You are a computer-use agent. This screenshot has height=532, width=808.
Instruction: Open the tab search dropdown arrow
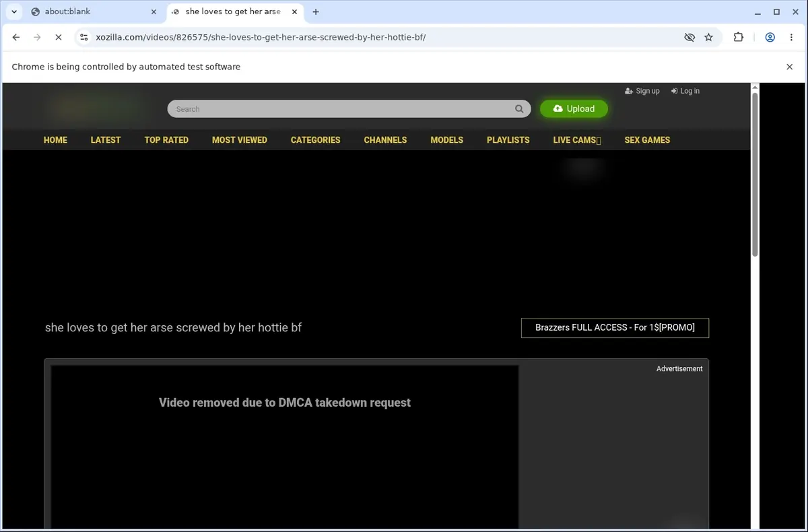point(13,11)
